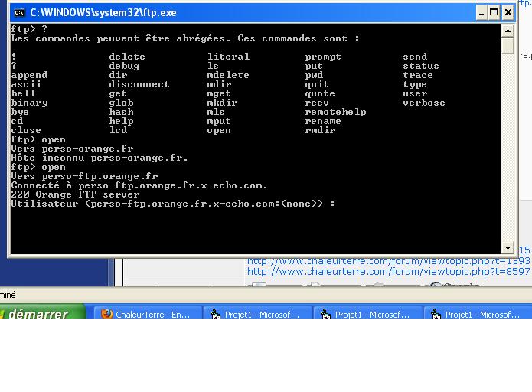
Task: Click the empty console scrollbar track
Action: pos(508,153)
